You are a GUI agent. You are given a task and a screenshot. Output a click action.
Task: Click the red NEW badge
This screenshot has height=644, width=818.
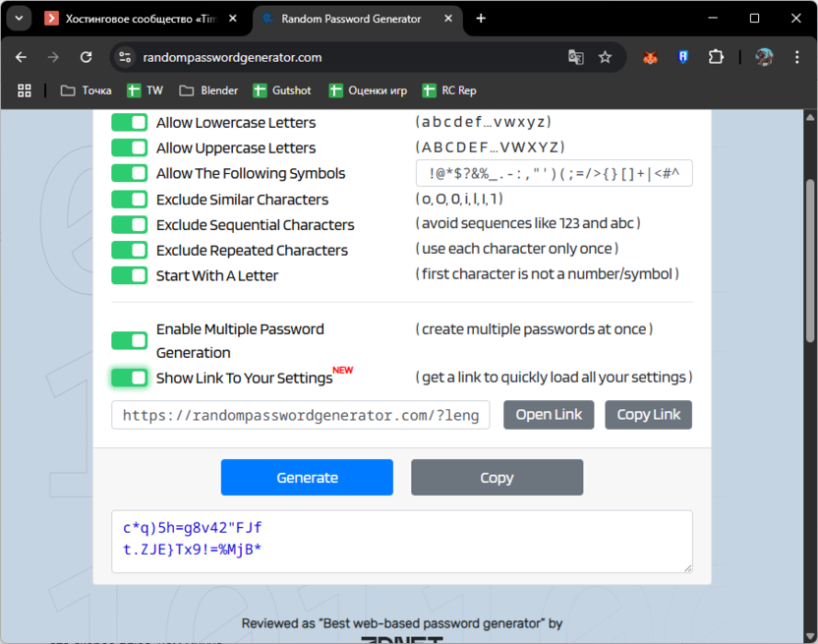(x=343, y=370)
